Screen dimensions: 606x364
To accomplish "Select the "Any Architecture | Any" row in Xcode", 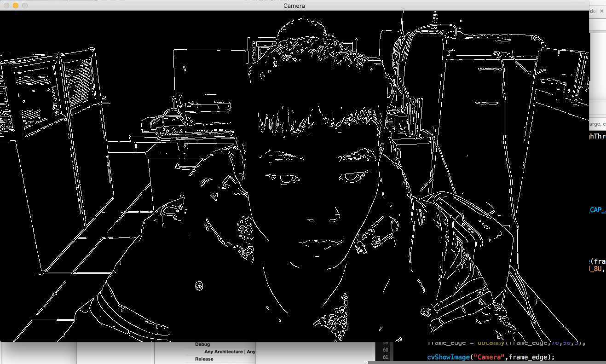I will coord(230,352).
